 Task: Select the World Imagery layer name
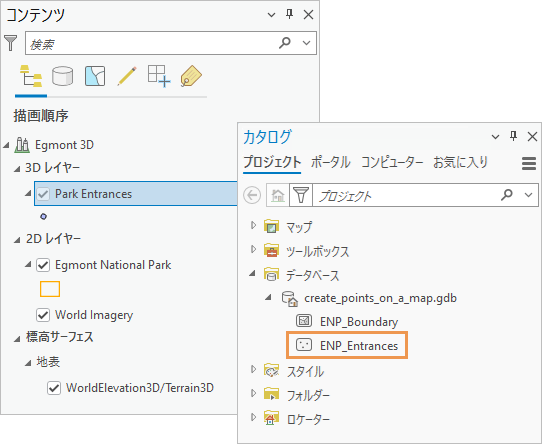click(94, 315)
